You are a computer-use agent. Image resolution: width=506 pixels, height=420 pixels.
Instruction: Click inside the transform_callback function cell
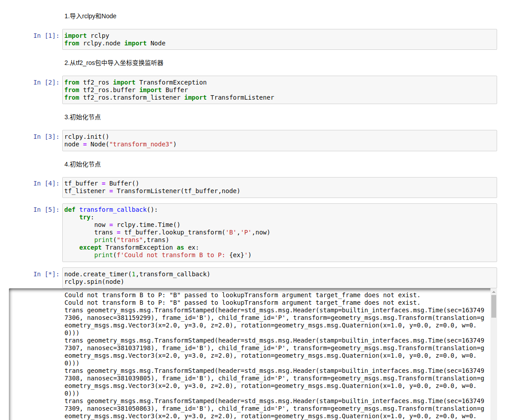(279, 232)
